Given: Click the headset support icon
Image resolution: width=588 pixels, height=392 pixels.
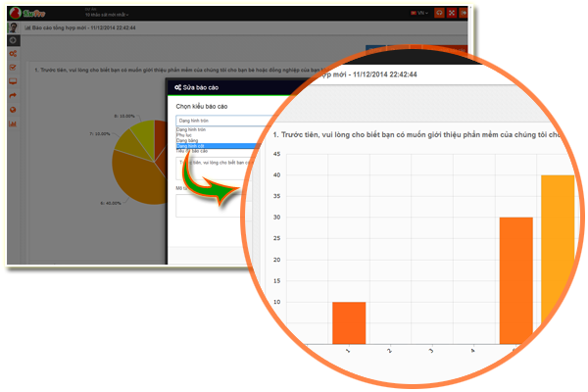Looking at the screenshot, I should pos(439,13).
